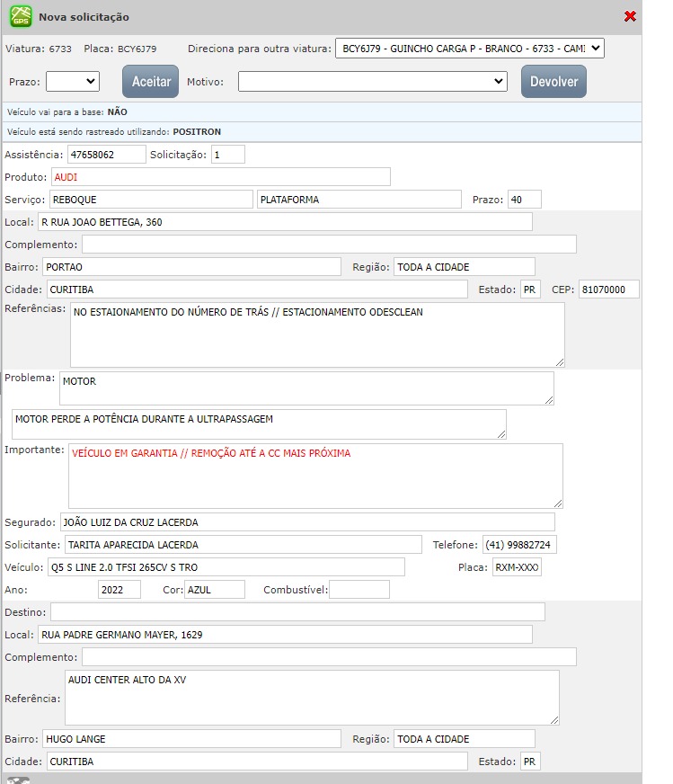The height and width of the screenshot is (784, 673).
Task: Open the Motivo dropdown list
Action: click(373, 82)
